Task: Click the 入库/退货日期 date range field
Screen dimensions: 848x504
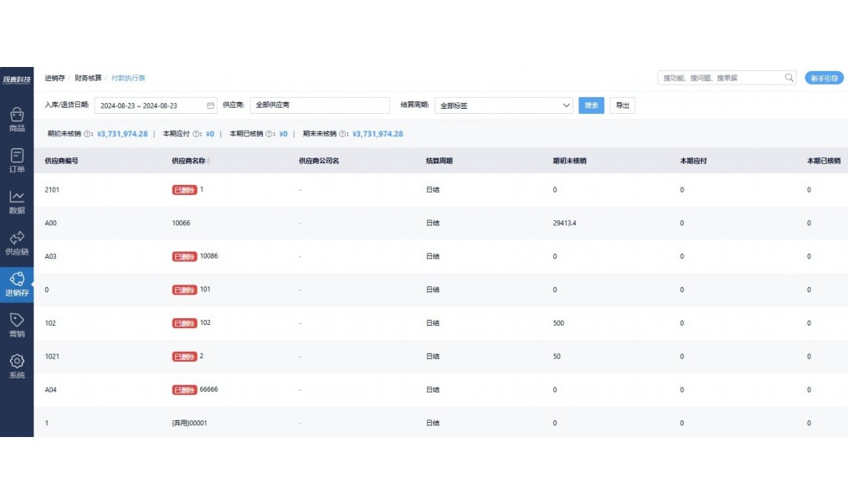Action: [x=156, y=105]
